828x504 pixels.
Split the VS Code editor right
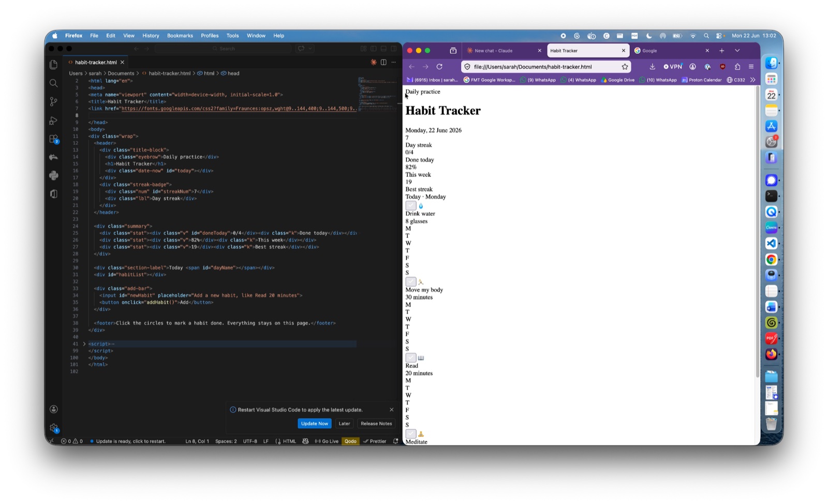(x=383, y=62)
